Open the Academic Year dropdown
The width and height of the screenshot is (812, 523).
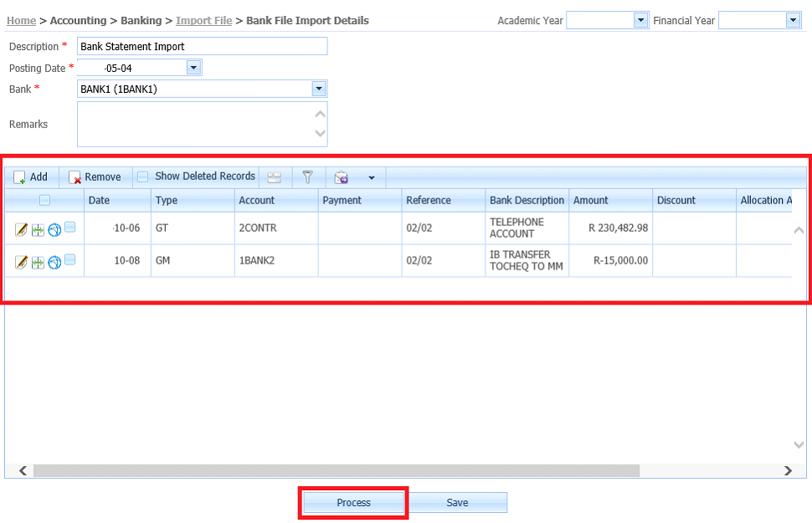(640, 20)
